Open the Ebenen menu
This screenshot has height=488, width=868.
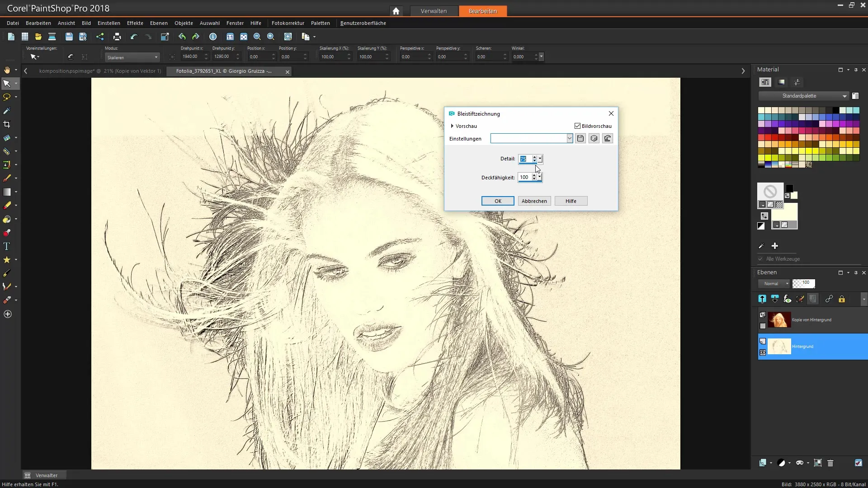point(159,23)
